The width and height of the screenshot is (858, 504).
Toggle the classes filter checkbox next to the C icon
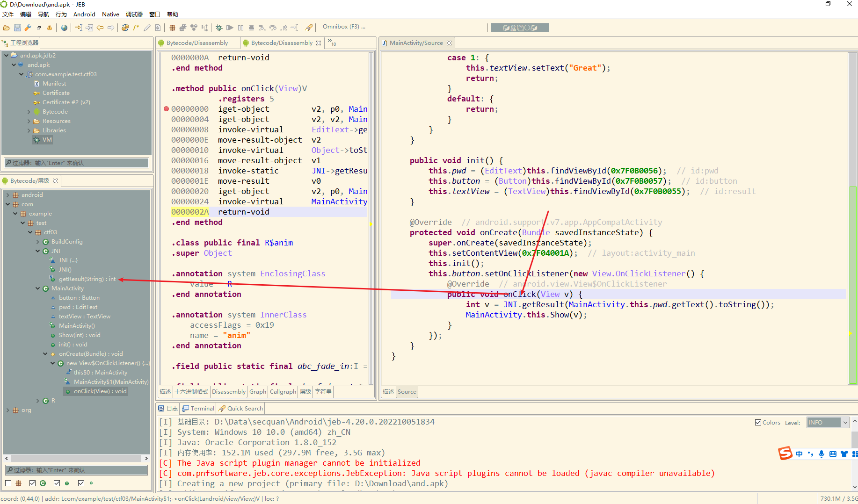point(32,483)
